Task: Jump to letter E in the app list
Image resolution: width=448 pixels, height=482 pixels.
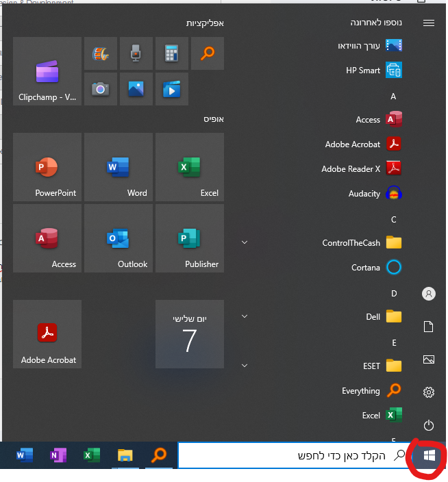Action: [x=394, y=343]
